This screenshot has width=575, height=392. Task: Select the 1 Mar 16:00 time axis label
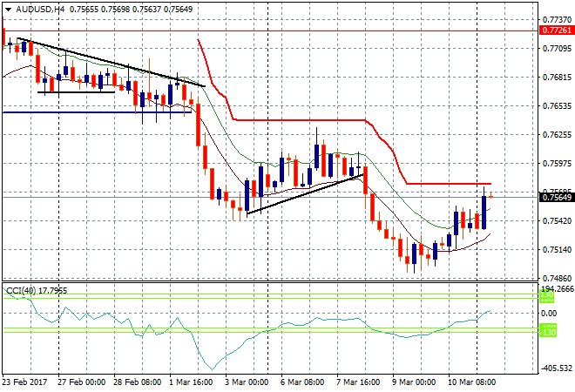(191, 382)
